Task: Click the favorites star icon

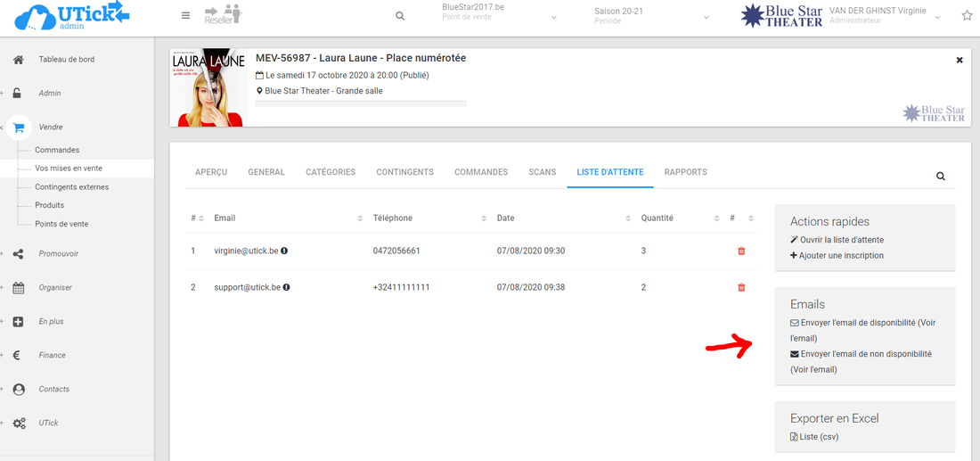Action: coord(967,15)
